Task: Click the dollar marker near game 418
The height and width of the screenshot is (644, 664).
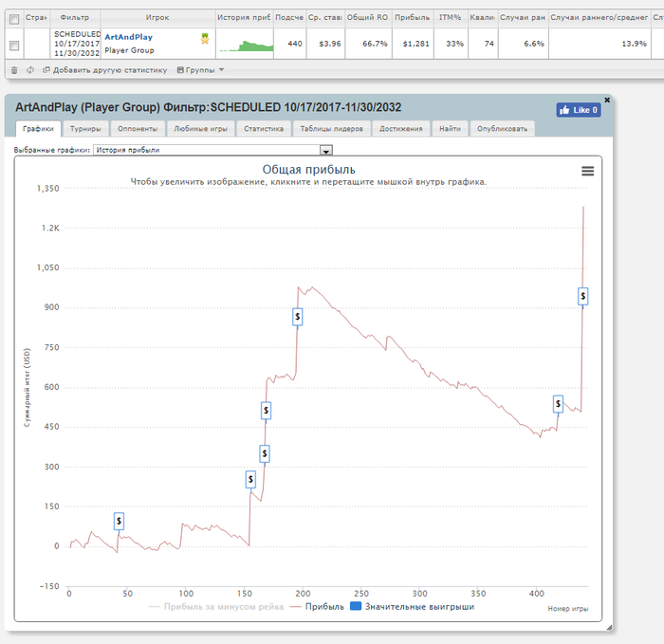Action: coord(558,404)
